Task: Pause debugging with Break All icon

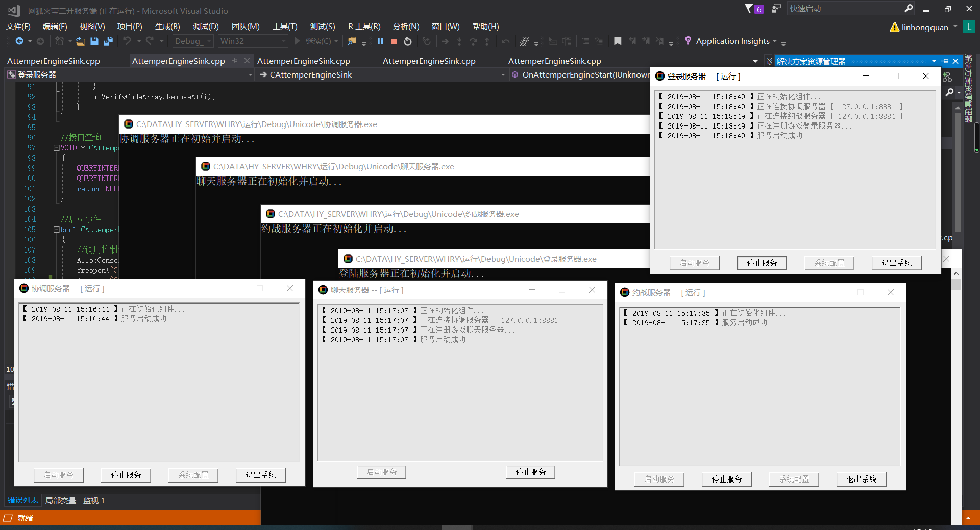Action: pos(380,41)
